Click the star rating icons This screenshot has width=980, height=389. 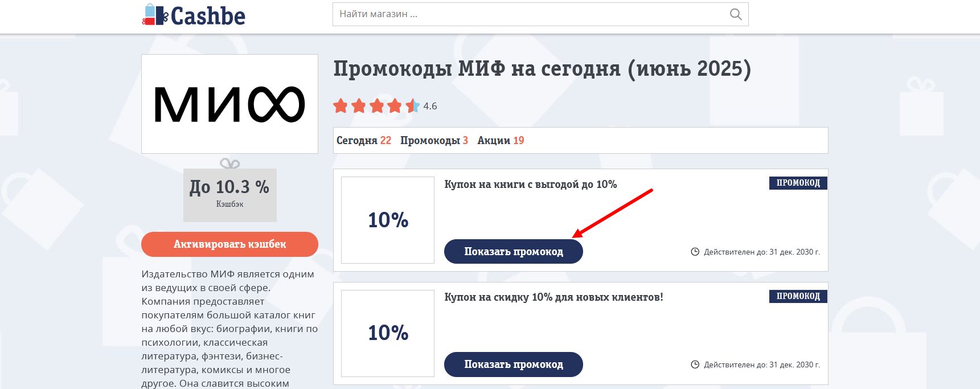pos(376,106)
